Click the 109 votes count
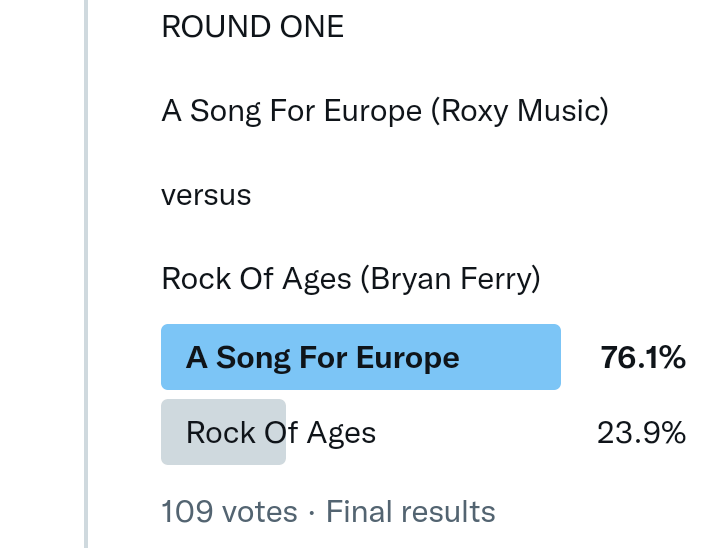The width and height of the screenshot is (720, 548). tap(229, 512)
